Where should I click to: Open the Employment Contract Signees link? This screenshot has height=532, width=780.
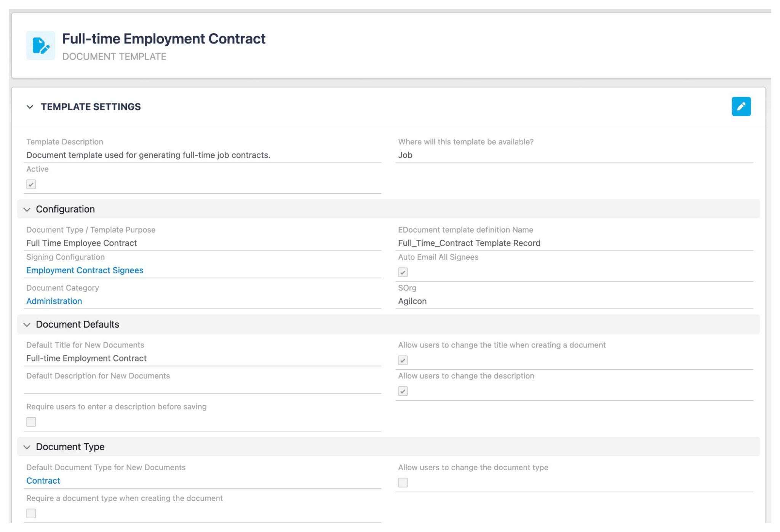pyautogui.click(x=85, y=270)
